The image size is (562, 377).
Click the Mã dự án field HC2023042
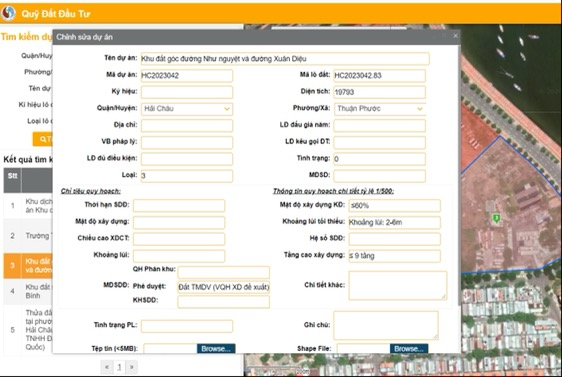pos(186,75)
